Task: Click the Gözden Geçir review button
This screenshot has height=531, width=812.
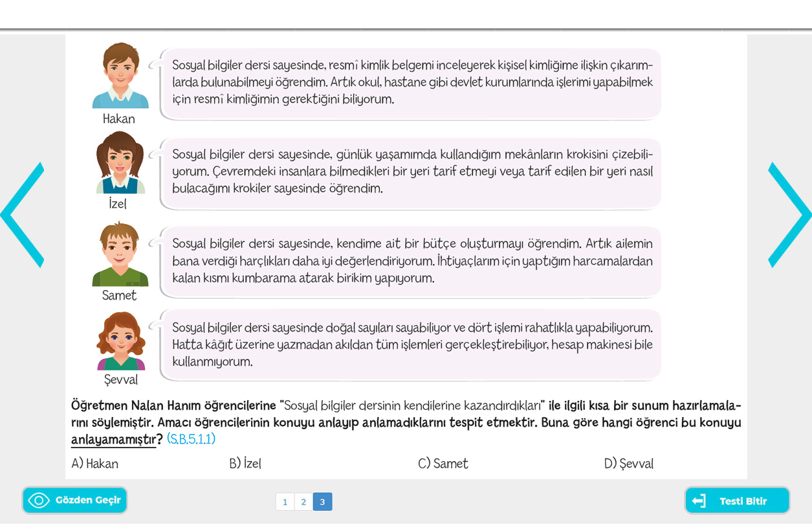Action: pyautogui.click(x=74, y=501)
